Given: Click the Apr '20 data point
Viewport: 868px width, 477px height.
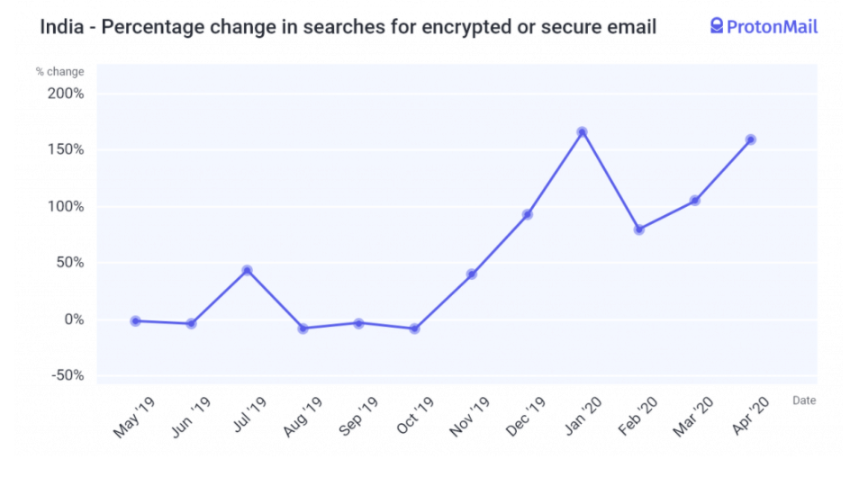Looking at the screenshot, I should [x=750, y=139].
